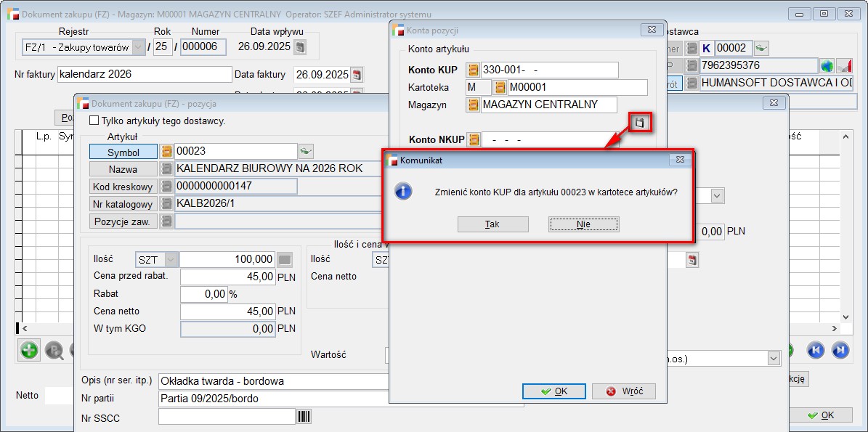Open the calculator icon beside quantity 100,000
The height and width of the screenshot is (432, 868).
(285, 259)
